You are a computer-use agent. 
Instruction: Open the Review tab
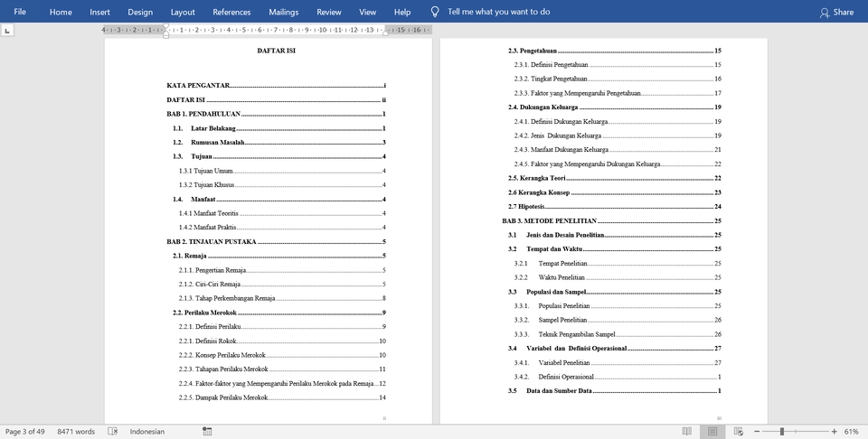[329, 12]
